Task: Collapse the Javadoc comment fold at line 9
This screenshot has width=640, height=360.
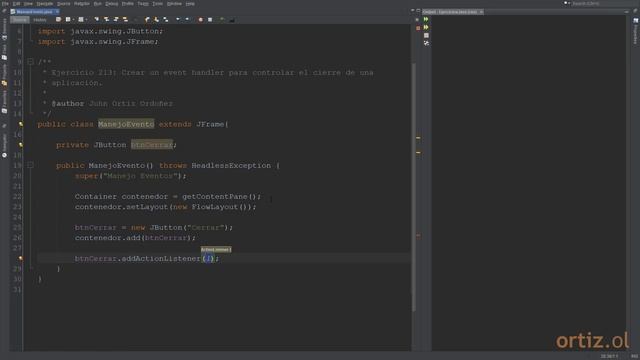Action: pos(30,62)
